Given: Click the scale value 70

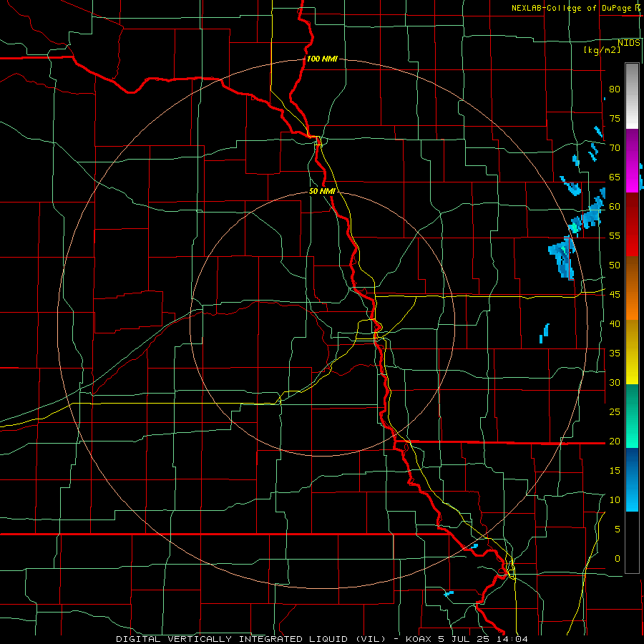Looking at the screenshot, I should click(615, 148).
